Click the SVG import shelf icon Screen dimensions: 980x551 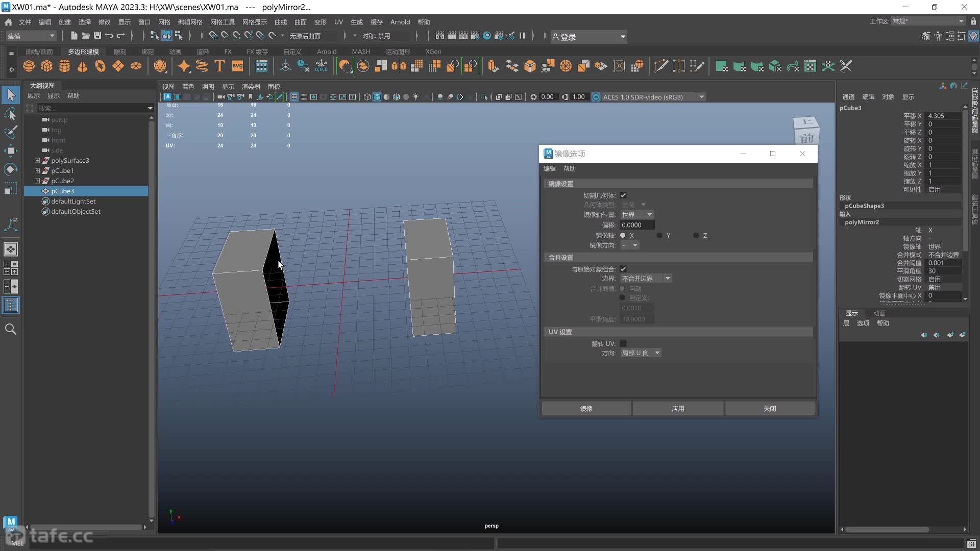[x=238, y=66]
